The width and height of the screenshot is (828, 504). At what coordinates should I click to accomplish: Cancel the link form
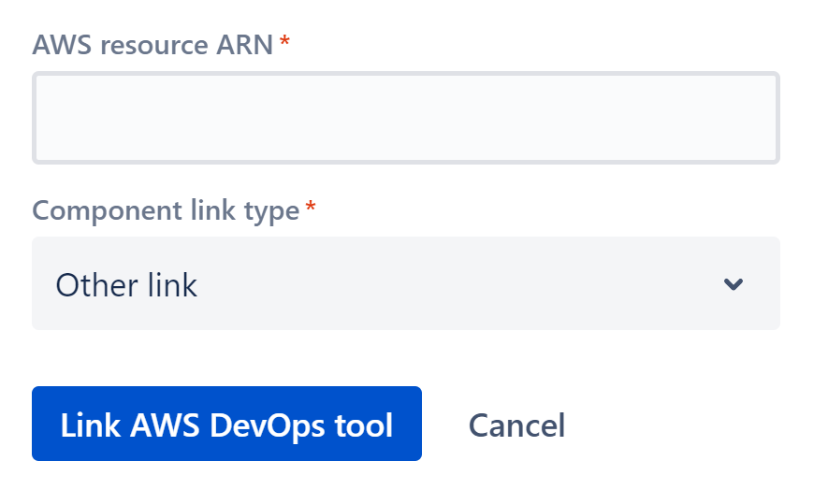[x=516, y=425]
